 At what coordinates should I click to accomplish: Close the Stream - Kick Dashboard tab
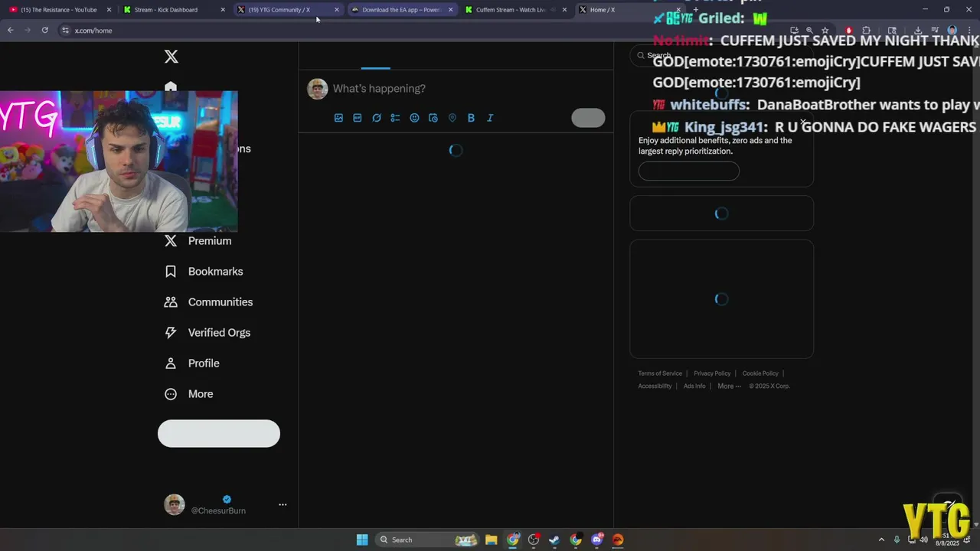(223, 10)
